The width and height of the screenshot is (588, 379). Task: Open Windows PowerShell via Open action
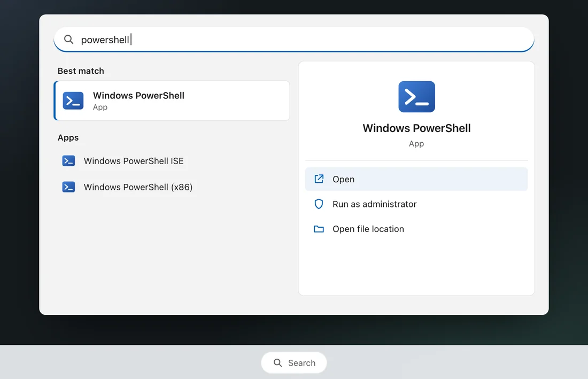(x=416, y=179)
